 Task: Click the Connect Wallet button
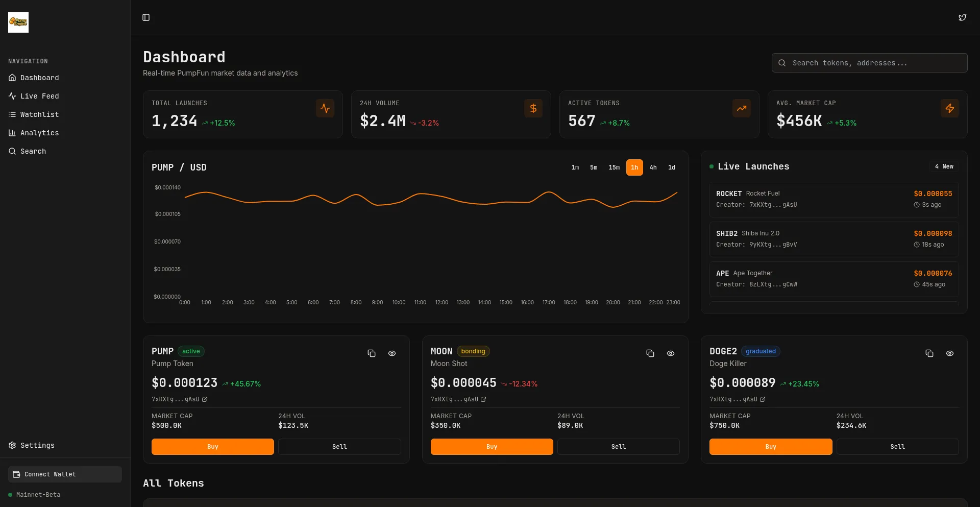65,474
